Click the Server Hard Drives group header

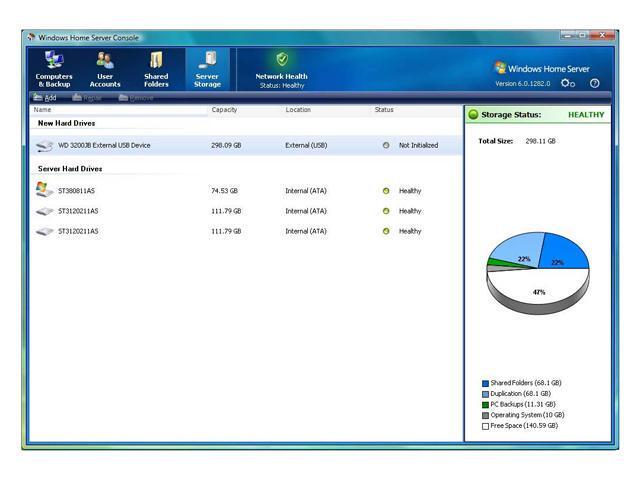click(70, 169)
